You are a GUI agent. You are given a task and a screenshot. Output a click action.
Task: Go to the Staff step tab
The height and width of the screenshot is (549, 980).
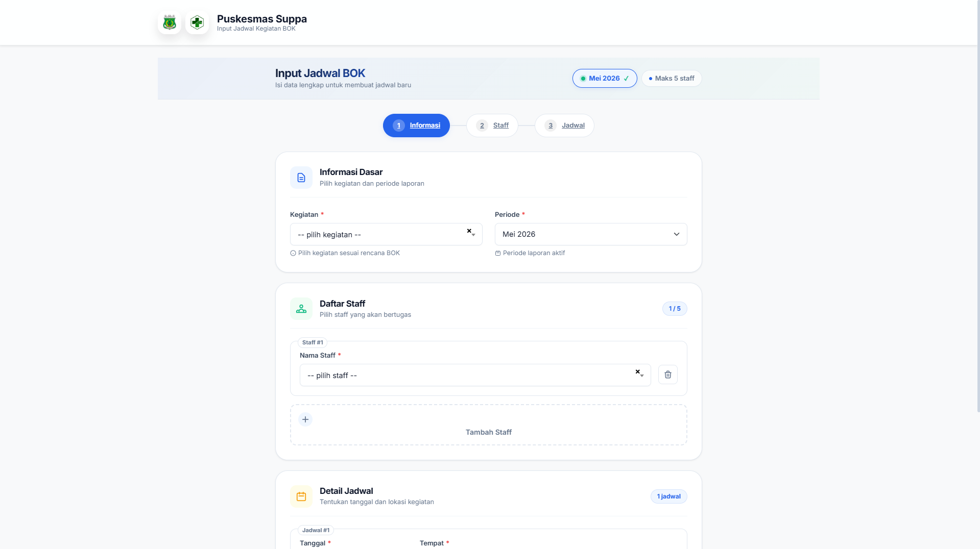click(x=492, y=126)
